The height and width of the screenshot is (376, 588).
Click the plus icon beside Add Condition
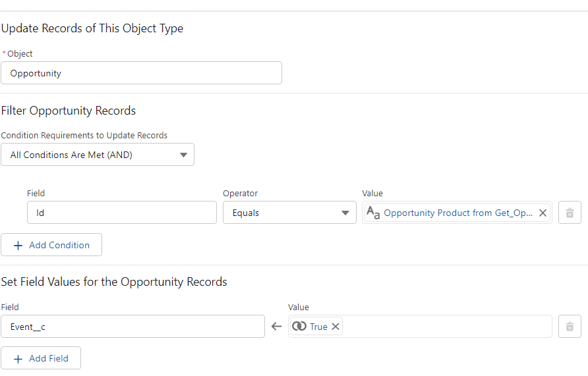(18, 245)
